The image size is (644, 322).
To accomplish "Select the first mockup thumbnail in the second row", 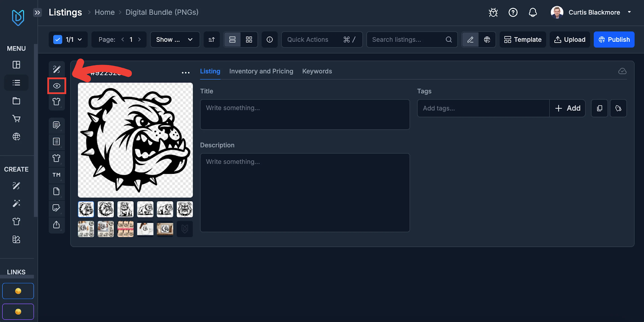I will (86, 229).
